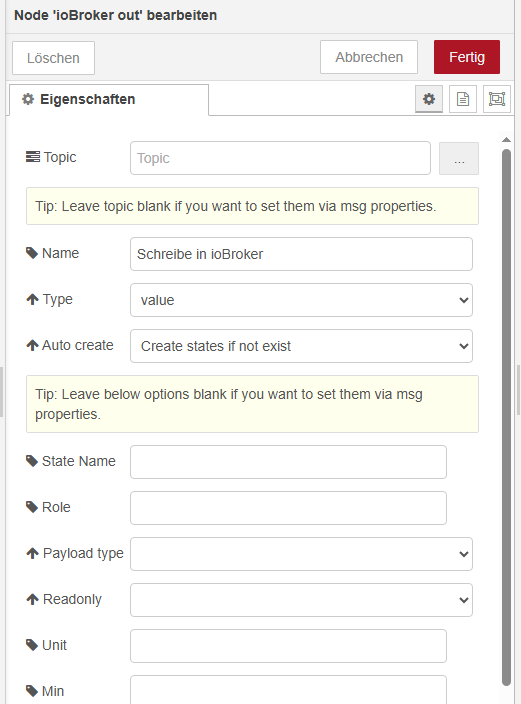Click the Readonly arrow icon
The width and height of the screenshot is (521, 704).
pos(32,599)
